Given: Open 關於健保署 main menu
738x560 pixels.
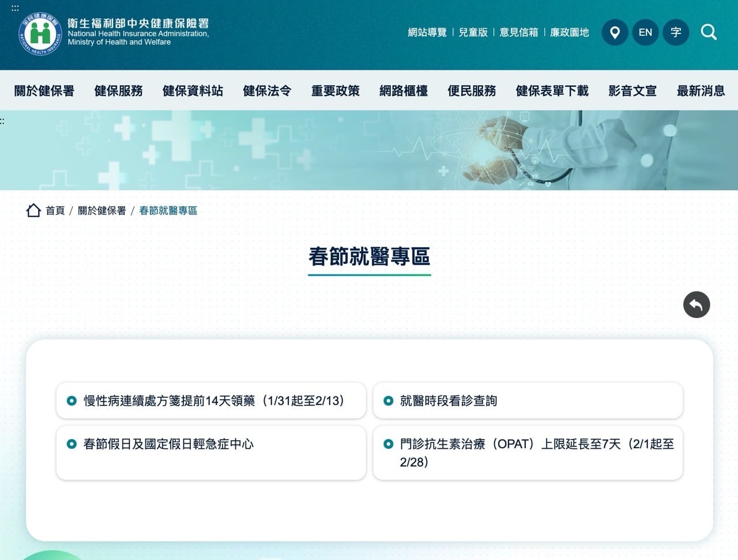Looking at the screenshot, I should click(44, 90).
